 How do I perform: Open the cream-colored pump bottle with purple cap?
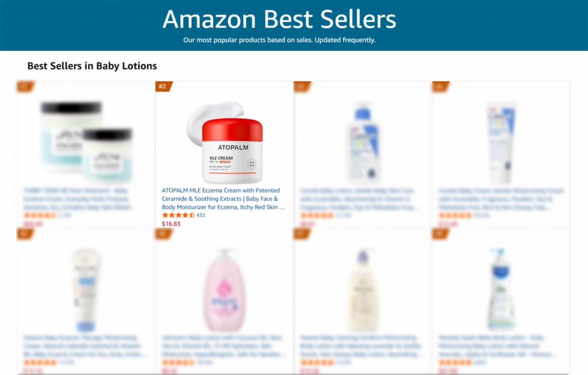(363, 289)
